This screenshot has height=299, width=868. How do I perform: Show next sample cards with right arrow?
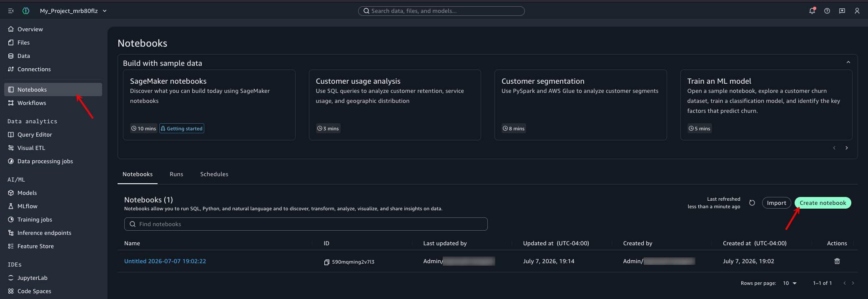[847, 148]
